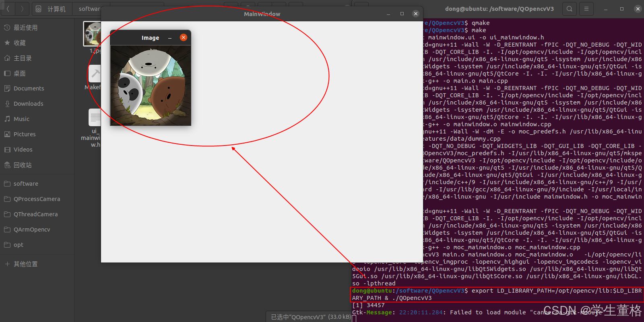Open search in the terminal window
This screenshot has width=644, height=322.
point(569,9)
